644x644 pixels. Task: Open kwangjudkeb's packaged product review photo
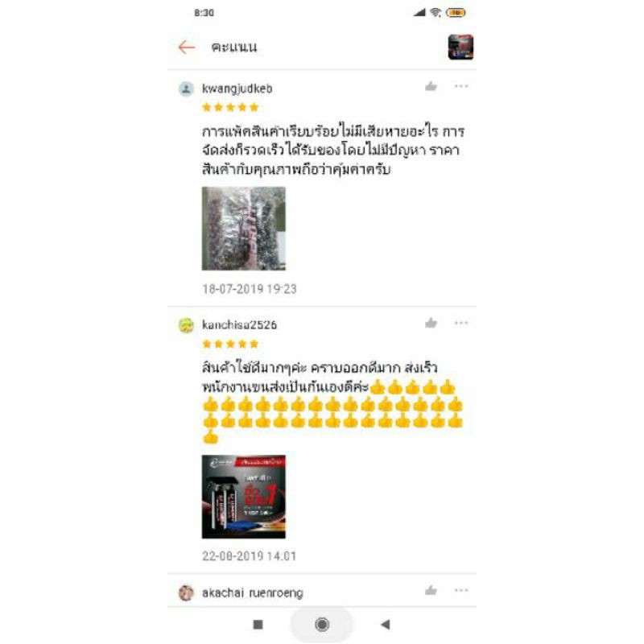pos(244,229)
